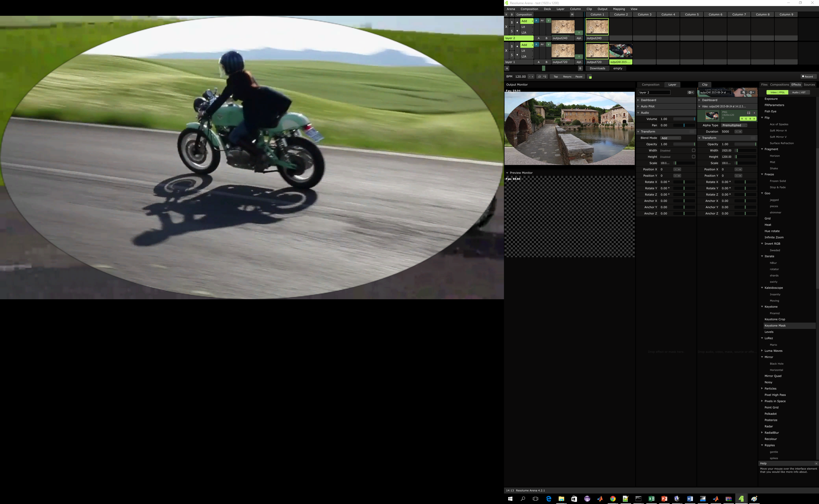Open Chrome from the taskbar
819x504 pixels.
click(x=613, y=499)
